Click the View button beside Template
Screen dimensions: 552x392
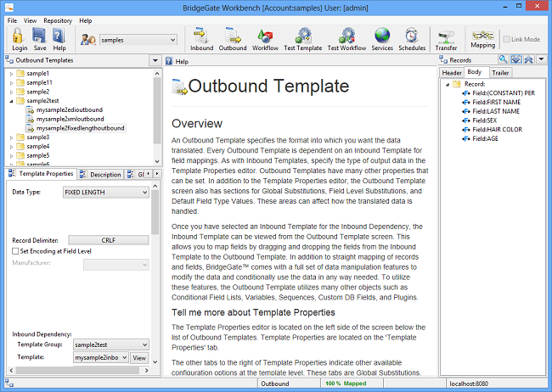coord(139,358)
